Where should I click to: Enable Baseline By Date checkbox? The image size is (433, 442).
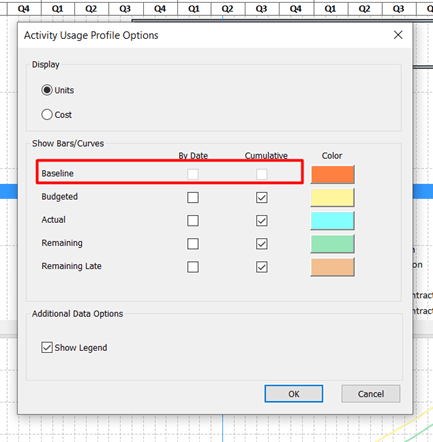[x=193, y=174]
